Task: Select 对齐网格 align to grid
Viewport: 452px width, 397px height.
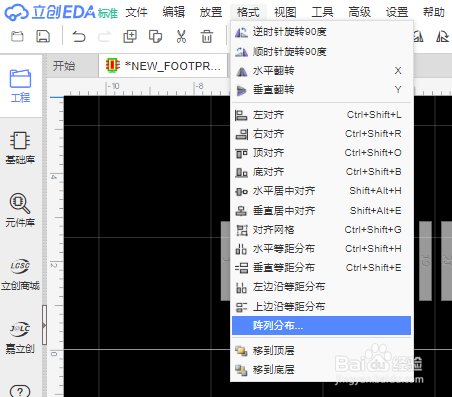Action: pyautogui.click(x=321, y=230)
